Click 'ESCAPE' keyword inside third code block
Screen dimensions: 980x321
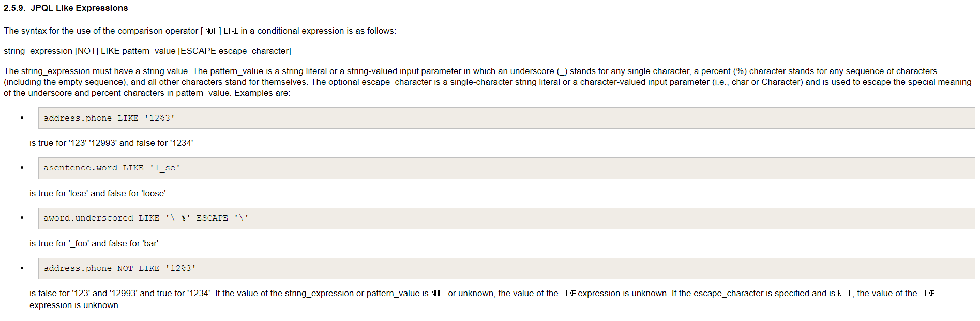pyautogui.click(x=212, y=218)
